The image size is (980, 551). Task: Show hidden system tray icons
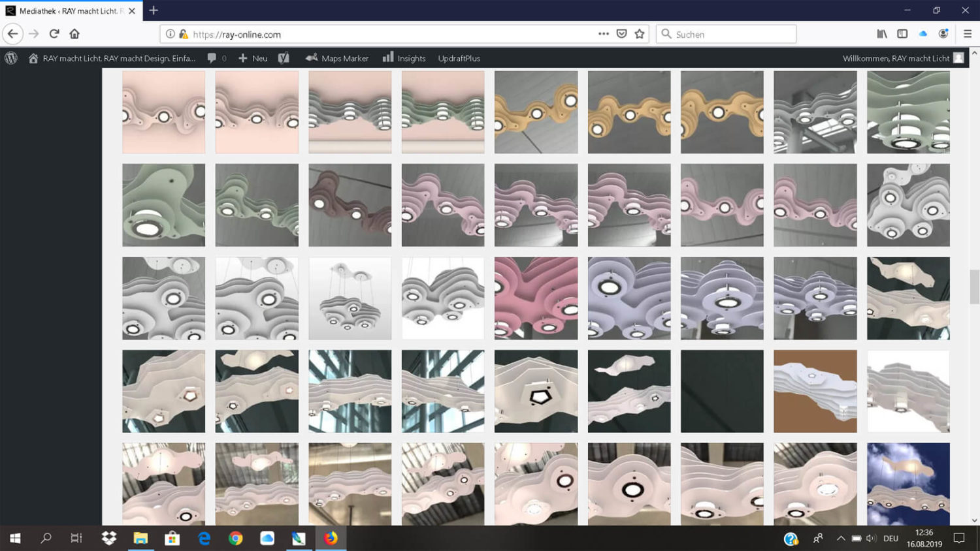[x=841, y=539]
